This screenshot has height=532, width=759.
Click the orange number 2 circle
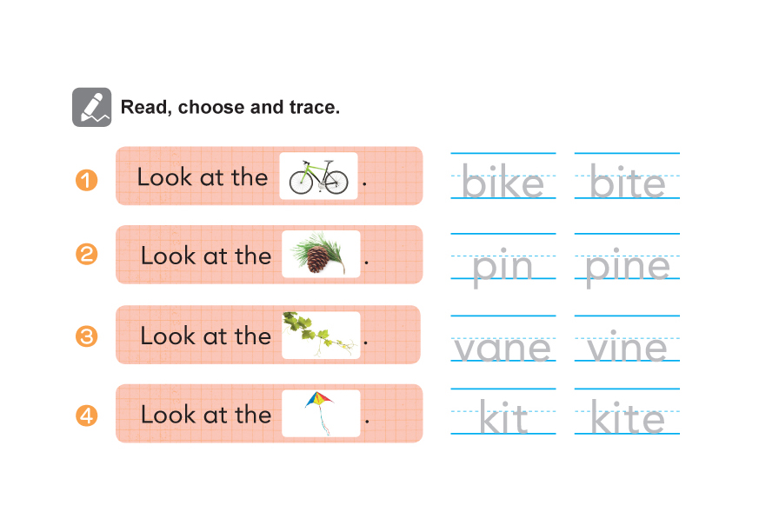[86, 255]
